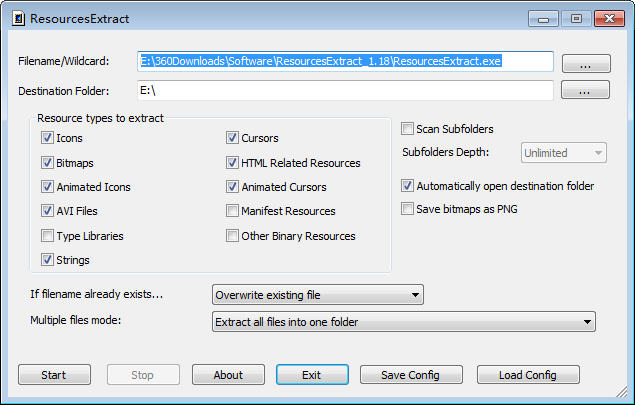The height and width of the screenshot is (405, 635).
Task: Expand the Multiple files mode dropdown
Action: [x=404, y=322]
